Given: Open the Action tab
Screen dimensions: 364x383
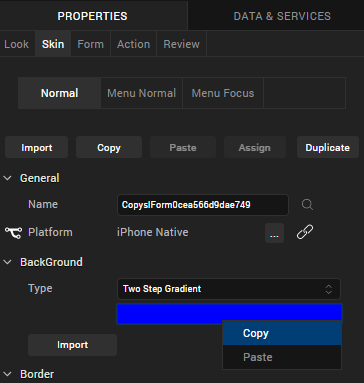Looking at the screenshot, I should [x=133, y=44].
